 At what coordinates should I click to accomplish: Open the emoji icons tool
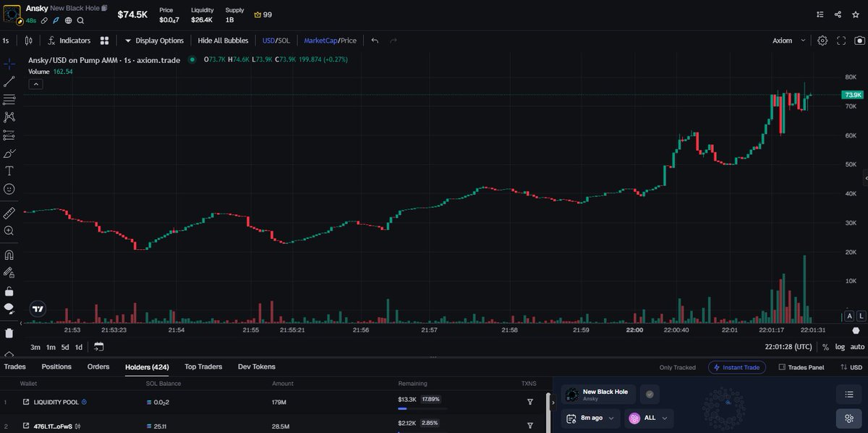9,189
